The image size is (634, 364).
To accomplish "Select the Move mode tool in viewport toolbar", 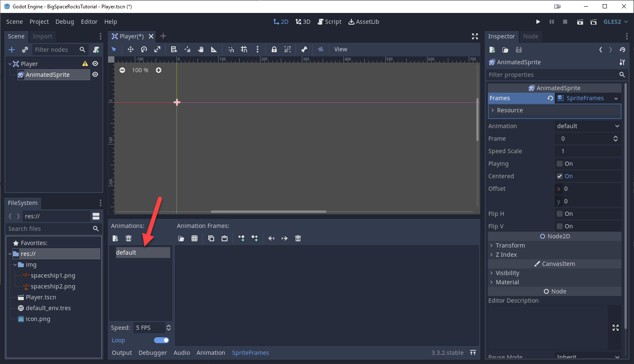I will (x=131, y=49).
